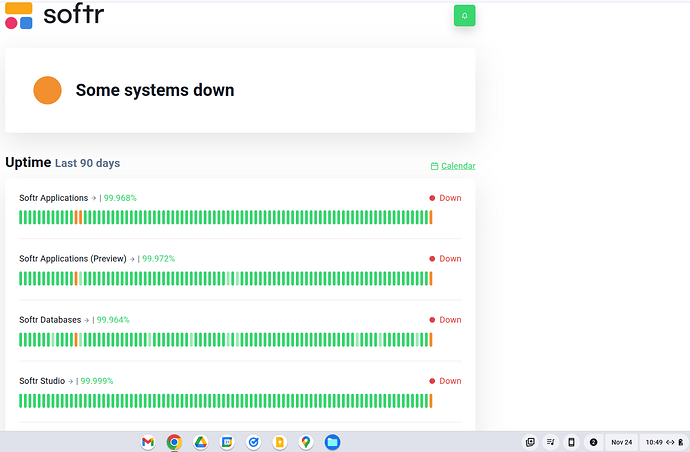Click the arrow next to Softr Applications (Preview)

[132, 259]
